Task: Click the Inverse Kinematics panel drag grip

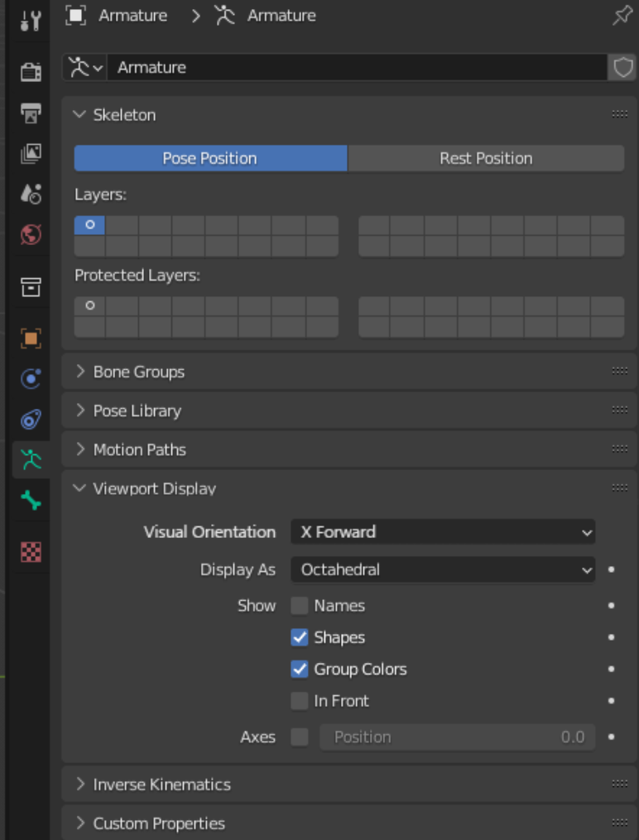Action: 620,784
